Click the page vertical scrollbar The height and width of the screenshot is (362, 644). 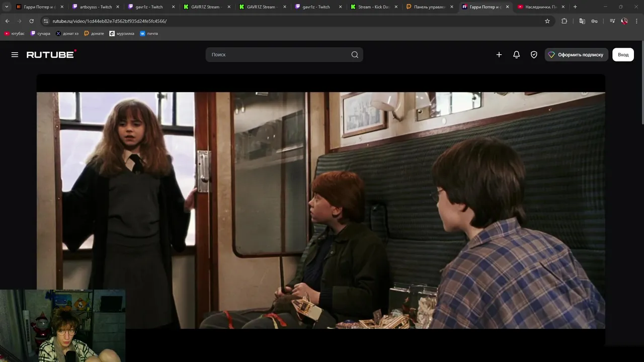click(642, 82)
